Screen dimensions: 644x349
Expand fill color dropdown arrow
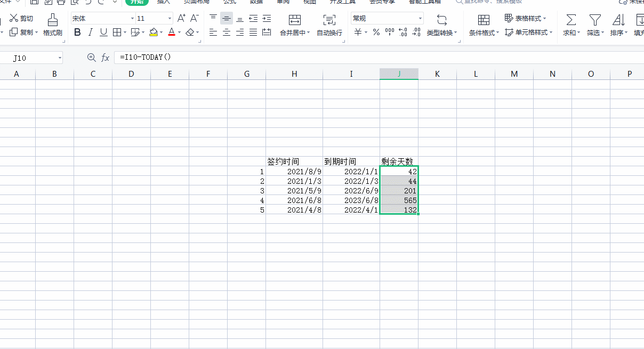[x=162, y=33]
